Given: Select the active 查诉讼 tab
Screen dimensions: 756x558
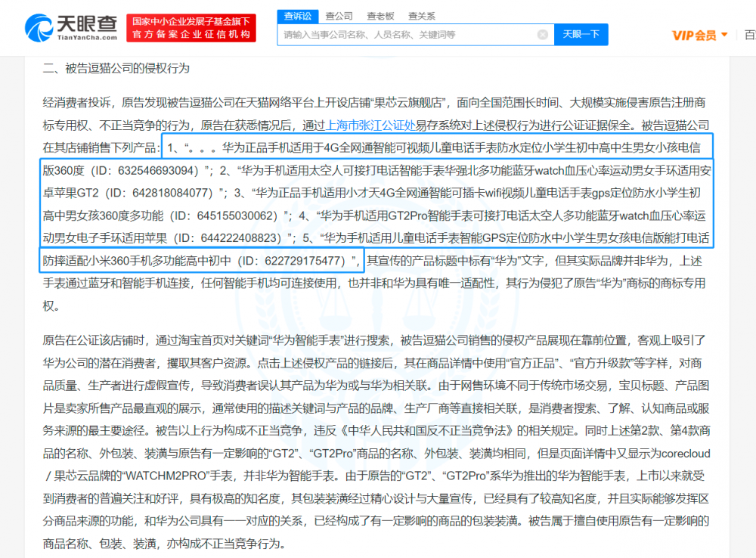Looking at the screenshot, I should coord(297,15).
